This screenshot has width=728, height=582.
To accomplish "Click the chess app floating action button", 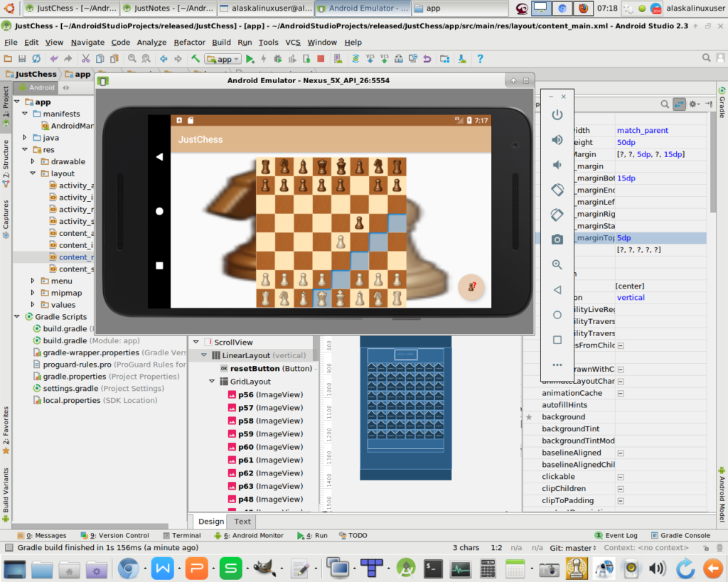I will pyautogui.click(x=471, y=287).
